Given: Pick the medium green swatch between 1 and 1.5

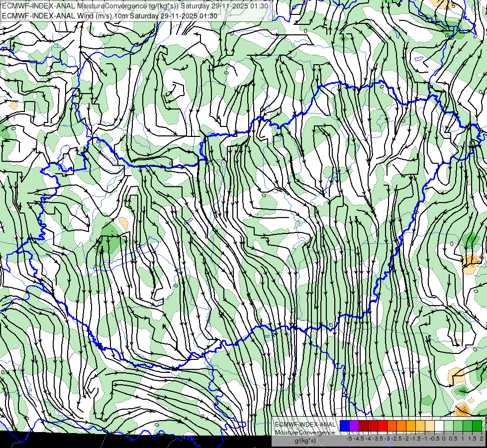Looking at the screenshot, I should pos(468,426).
